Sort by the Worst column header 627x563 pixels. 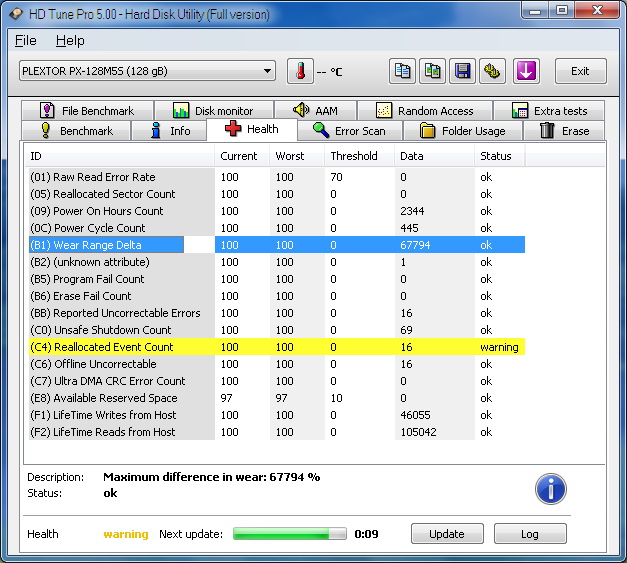(297, 156)
